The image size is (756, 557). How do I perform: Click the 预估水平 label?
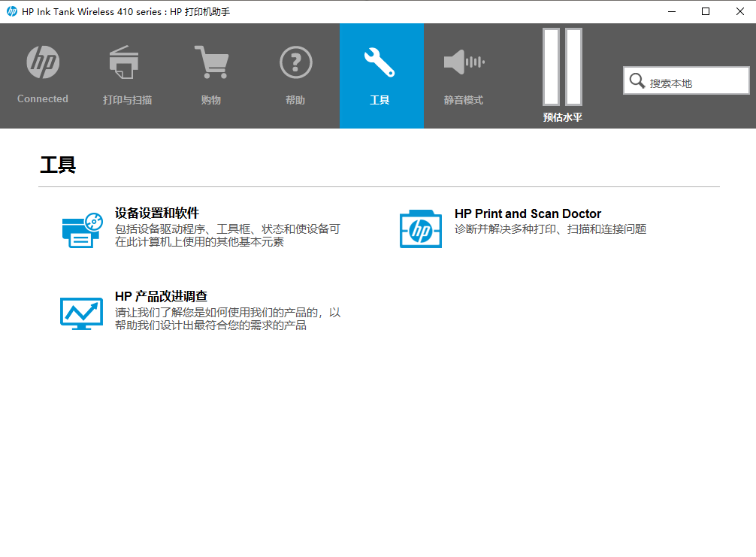click(x=563, y=117)
